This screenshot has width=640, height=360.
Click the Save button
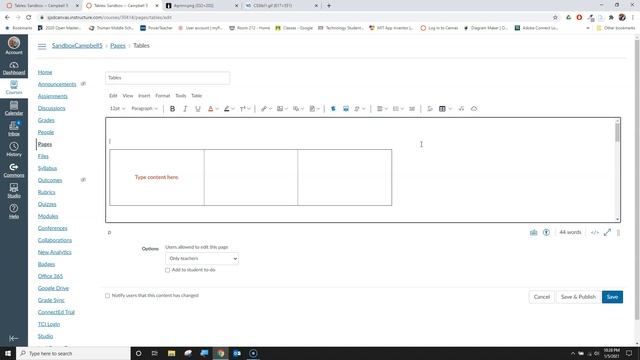click(612, 297)
